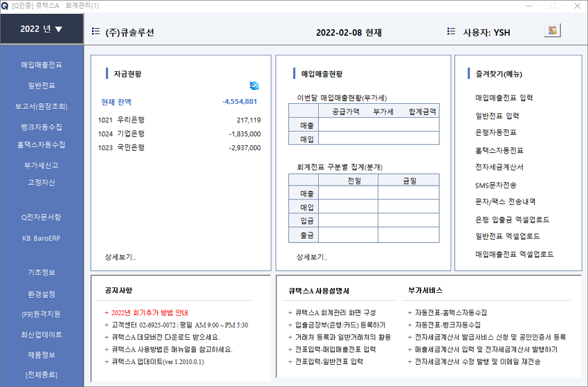Click 상세보기 in the 자금현황 panel
Image resolution: width=588 pixels, height=387 pixels.
[x=120, y=257]
